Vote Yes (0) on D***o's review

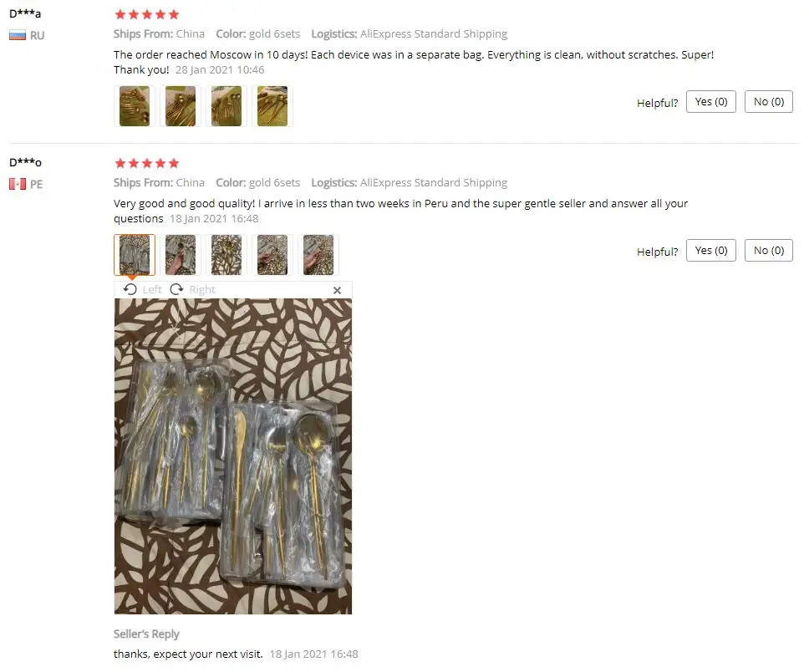click(x=711, y=250)
